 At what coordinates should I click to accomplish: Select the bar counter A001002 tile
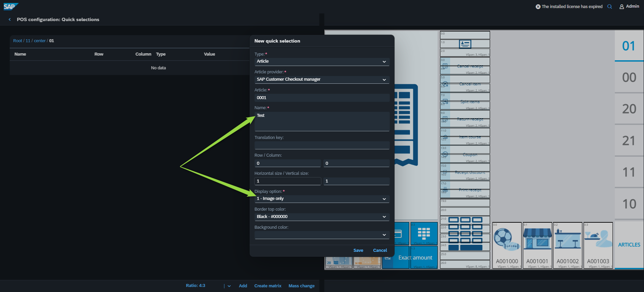pyautogui.click(x=568, y=245)
